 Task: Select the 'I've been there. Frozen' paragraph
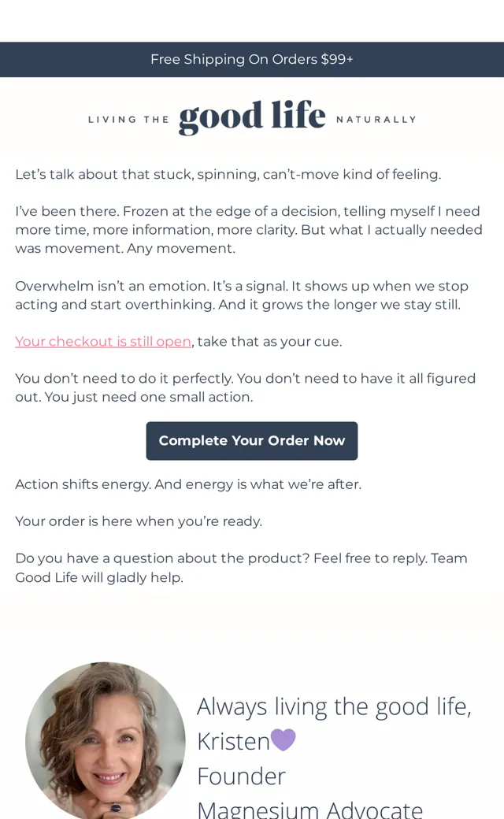249,230
